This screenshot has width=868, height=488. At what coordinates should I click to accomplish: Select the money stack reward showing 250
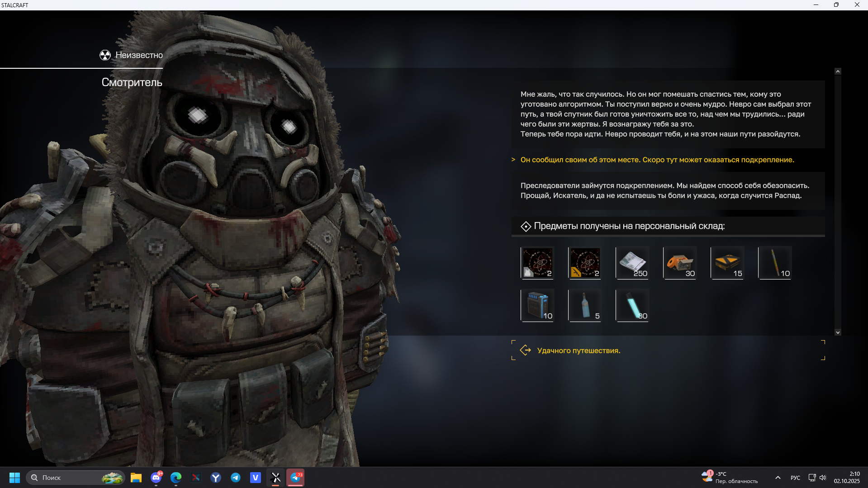tap(632, 263)
